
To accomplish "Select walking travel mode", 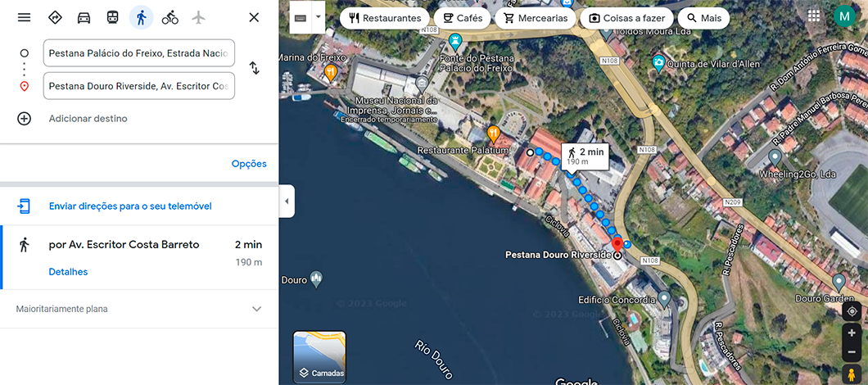I will (x=141, y=17).
